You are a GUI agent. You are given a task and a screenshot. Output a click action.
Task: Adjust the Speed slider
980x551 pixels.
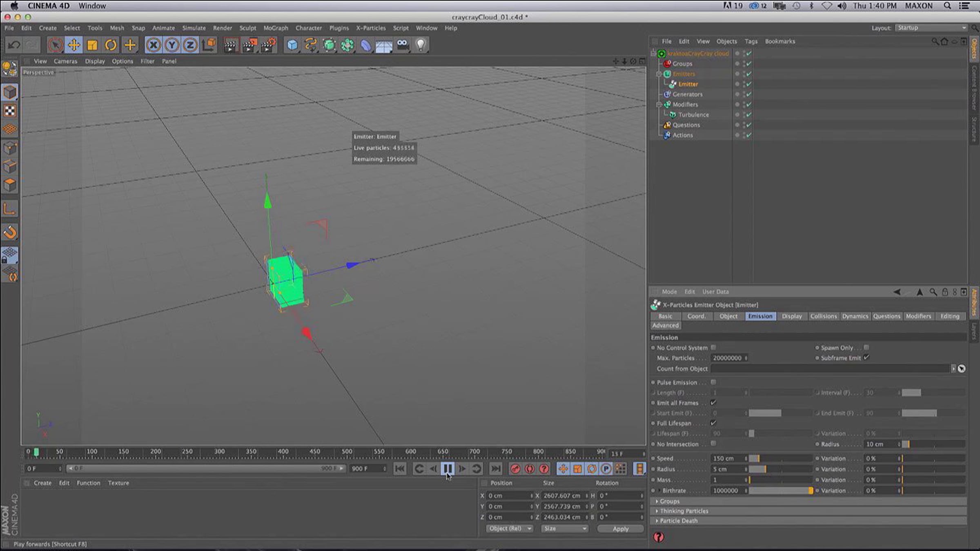[x=781, y=458]
